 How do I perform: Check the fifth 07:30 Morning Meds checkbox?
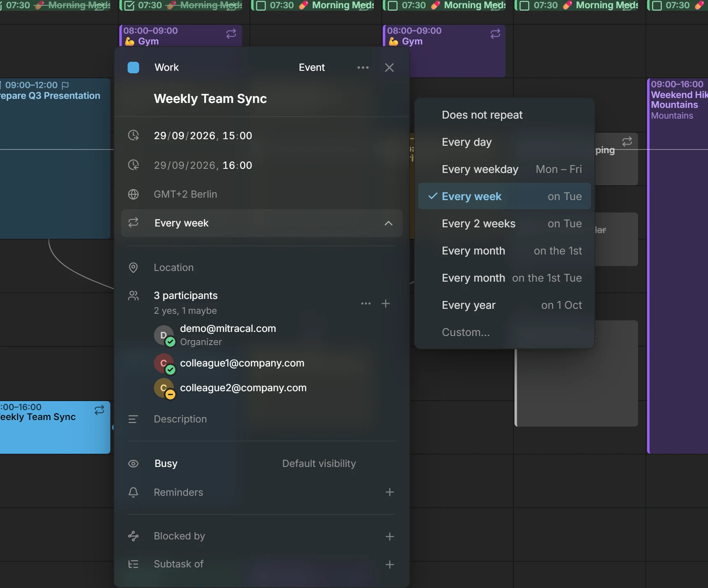point(525,5)
